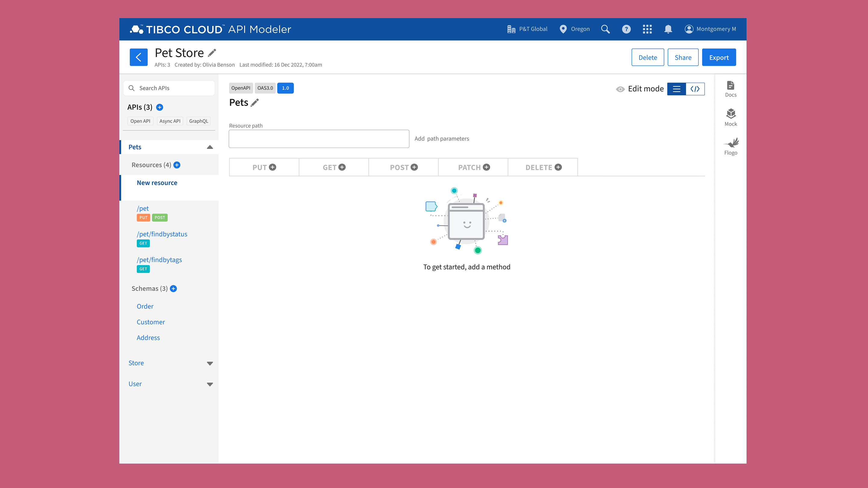
Task: Toggle preview with the Edit mode eye
Action: pyautogui.click(x=620, y=89)
